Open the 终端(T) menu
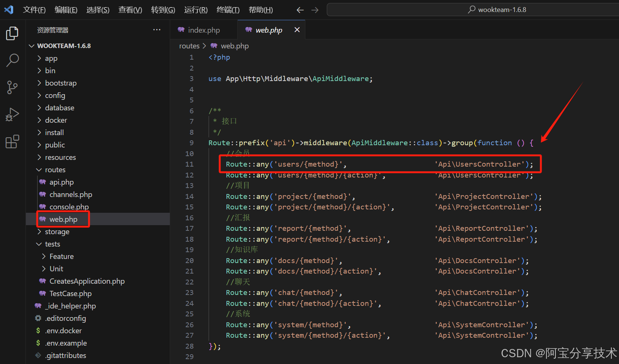 (228, 10)
